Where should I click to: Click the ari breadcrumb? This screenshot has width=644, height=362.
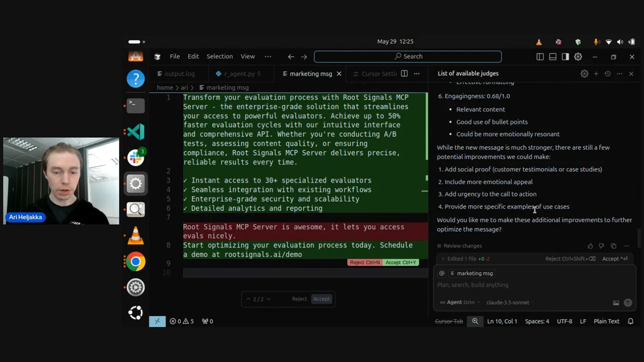[184, 87]
